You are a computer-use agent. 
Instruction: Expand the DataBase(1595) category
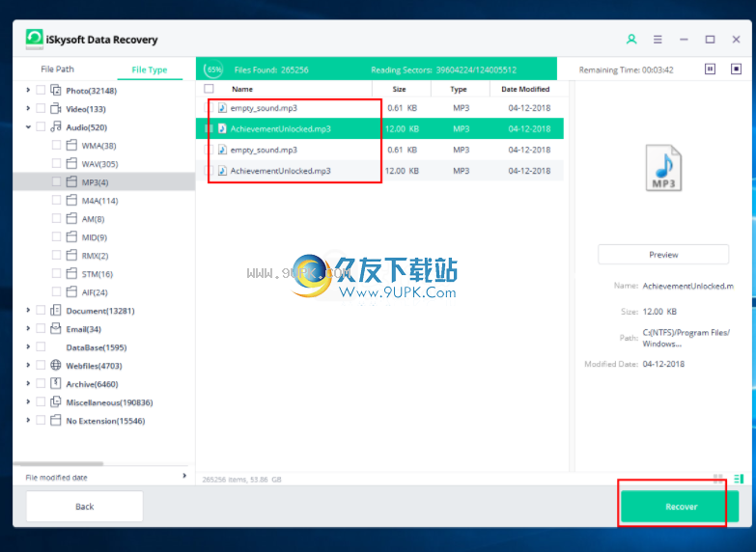(x=28, y=347)
